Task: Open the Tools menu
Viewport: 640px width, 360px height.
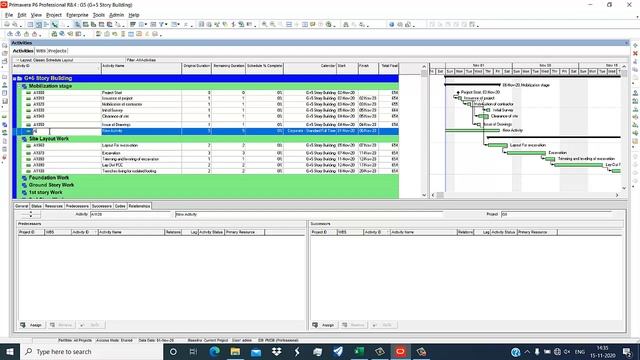Action: [99, 15]
